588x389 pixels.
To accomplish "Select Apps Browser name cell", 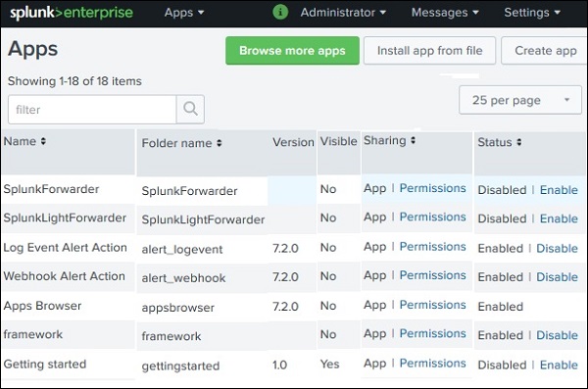I will click(42, 306).
